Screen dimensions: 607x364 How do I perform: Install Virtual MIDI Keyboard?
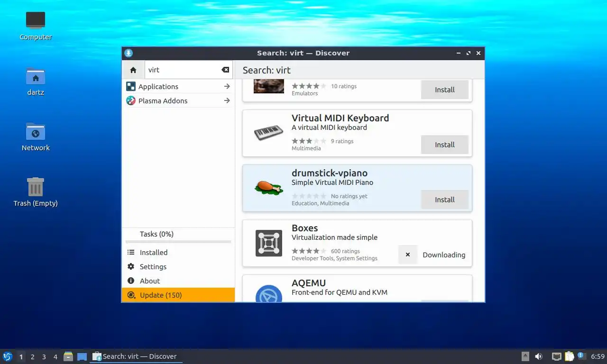[445, 145]
